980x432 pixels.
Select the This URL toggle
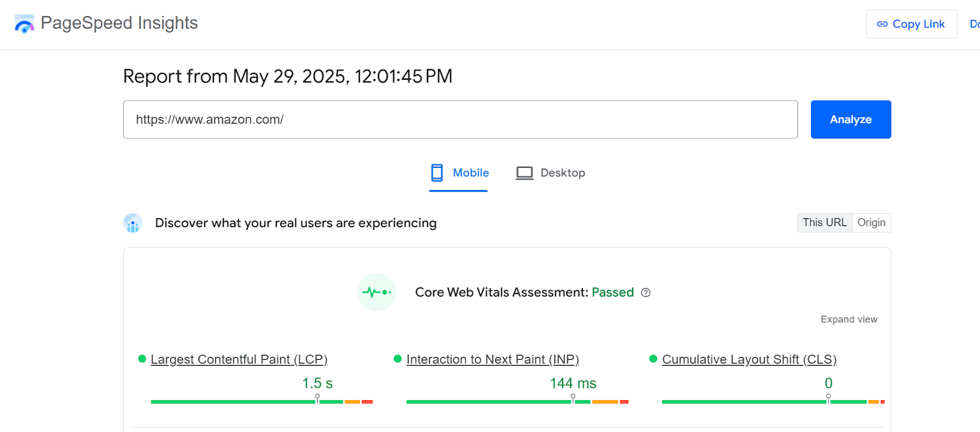[824, 222]
